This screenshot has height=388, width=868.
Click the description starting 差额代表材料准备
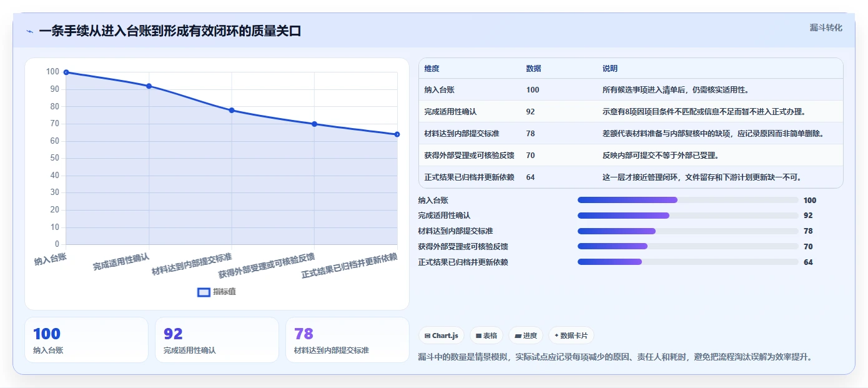click(713, 134)
